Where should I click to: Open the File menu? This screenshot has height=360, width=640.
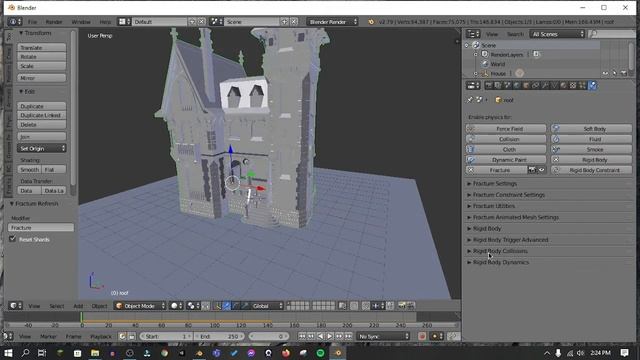pyautogui.click(x=33, y=22)
